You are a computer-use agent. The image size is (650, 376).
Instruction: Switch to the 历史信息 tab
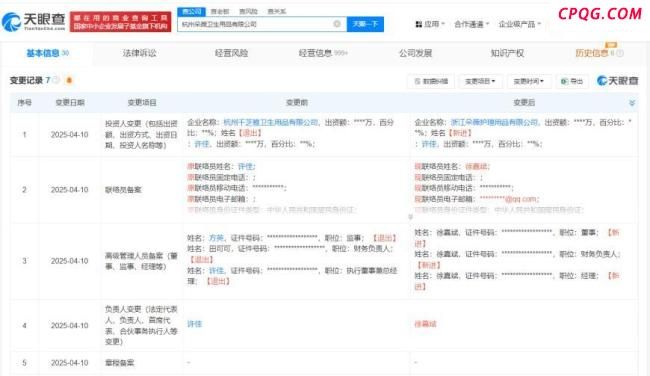click(592, 53)
